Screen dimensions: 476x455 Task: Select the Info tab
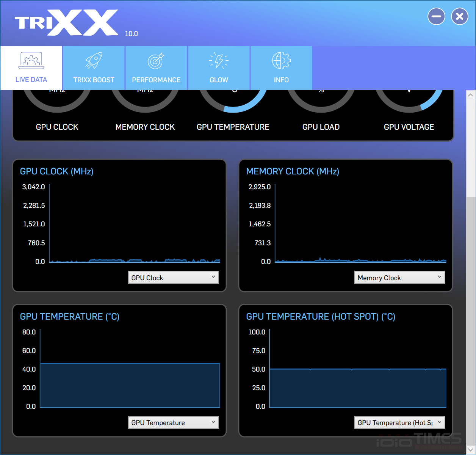281,68
